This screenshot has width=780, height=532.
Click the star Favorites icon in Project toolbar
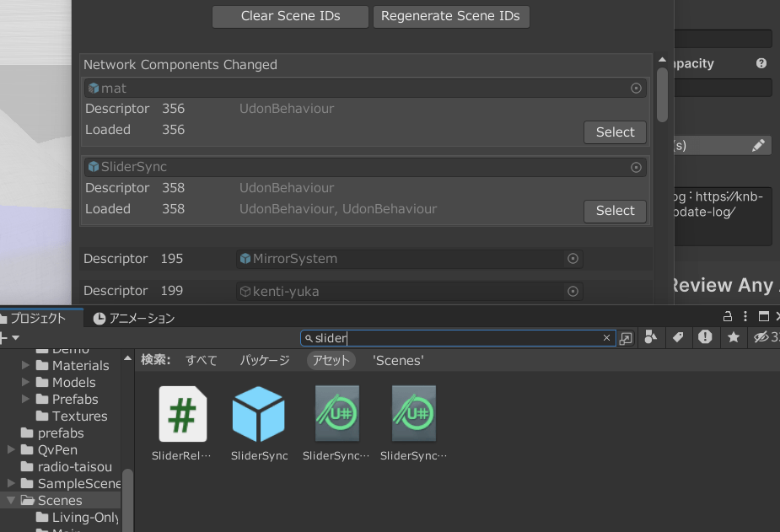(734, 338)
